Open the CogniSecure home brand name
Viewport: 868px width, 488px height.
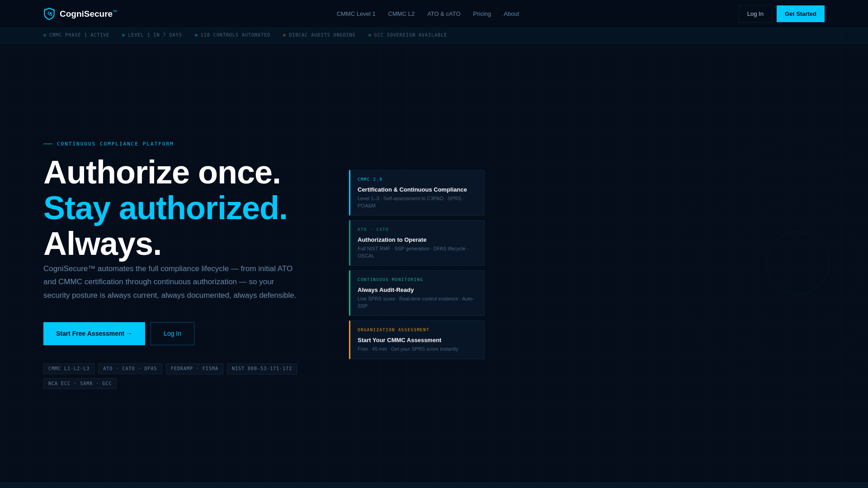[88, 14]
